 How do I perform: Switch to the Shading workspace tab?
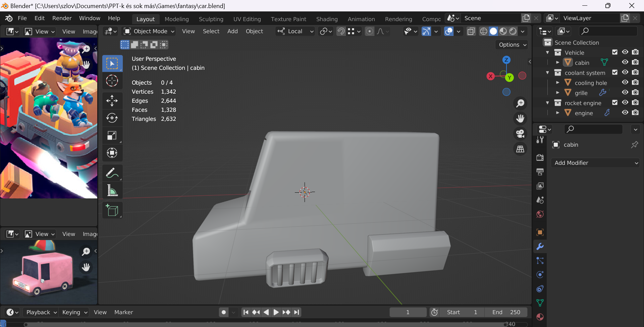point(327,19)
